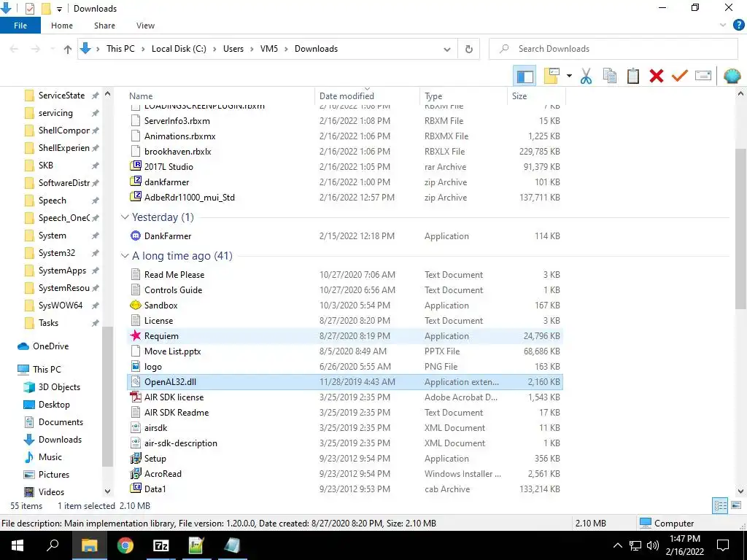Select the Data1 cab archive icon
747x560 pixels.
tap(136, 488)
